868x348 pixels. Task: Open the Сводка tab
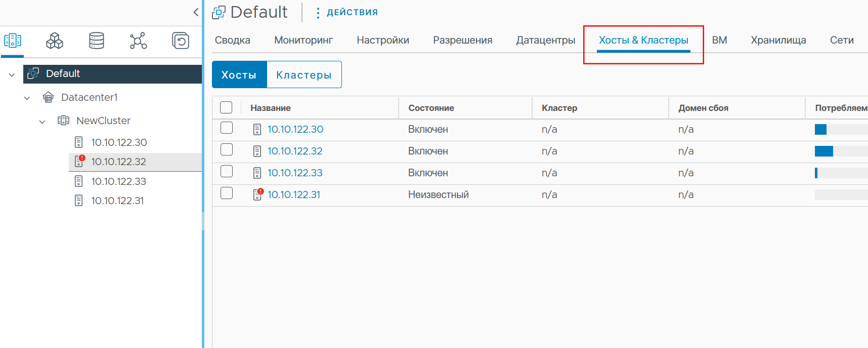point(233,40)
